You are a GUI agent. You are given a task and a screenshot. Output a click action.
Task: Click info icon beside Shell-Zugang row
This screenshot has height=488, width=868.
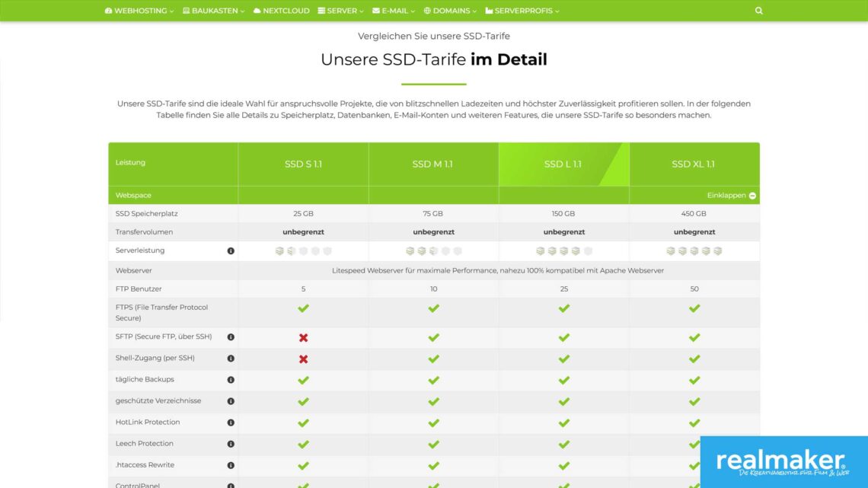[x=231, y=359]
